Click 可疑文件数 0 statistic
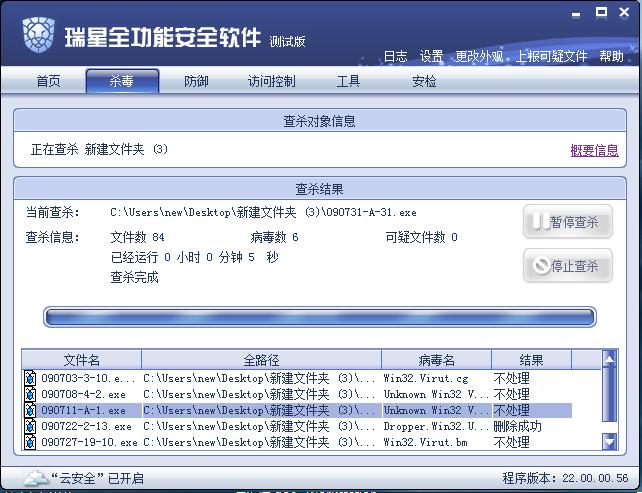This screenshot has width=642, height=493. tap(422, 237)
